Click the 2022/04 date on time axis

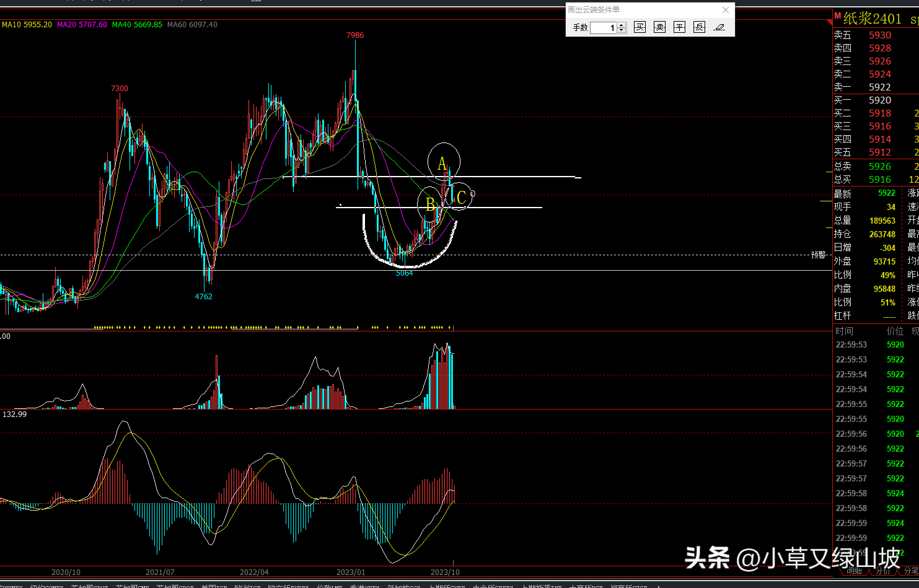[254, 573]
